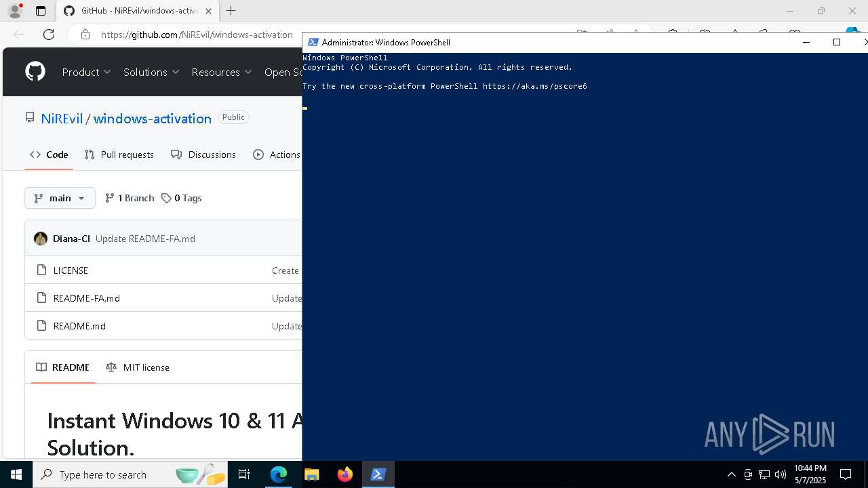The height and width of the screenshot is (488, 868).
Task: Select the PowerShell taskbar button
Action: coord(378,474)
